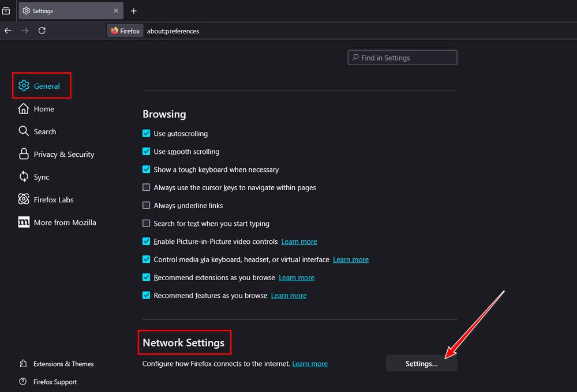This screenshot has height=392, width=577.
Task: Disable Use autoscrolling checkbox
Action: (147, 134)
